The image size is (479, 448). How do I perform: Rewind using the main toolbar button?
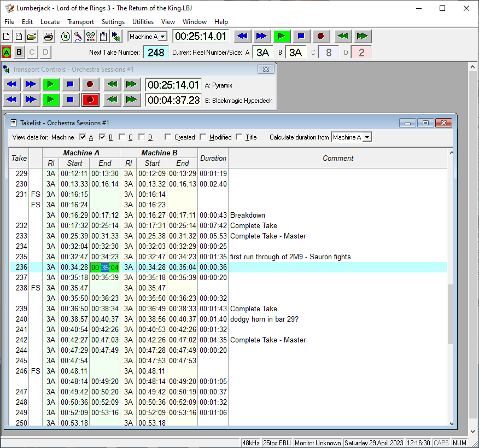(242, 36)
